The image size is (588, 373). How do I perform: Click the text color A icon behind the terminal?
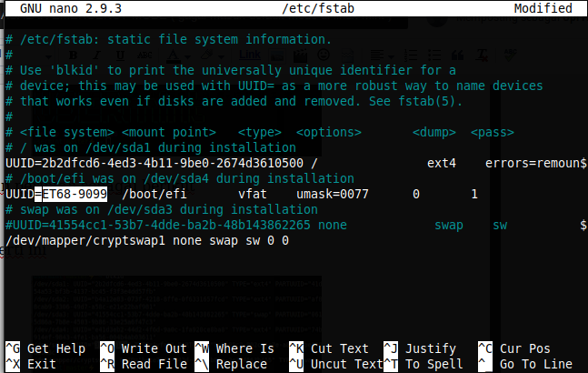tap(174, 55)
